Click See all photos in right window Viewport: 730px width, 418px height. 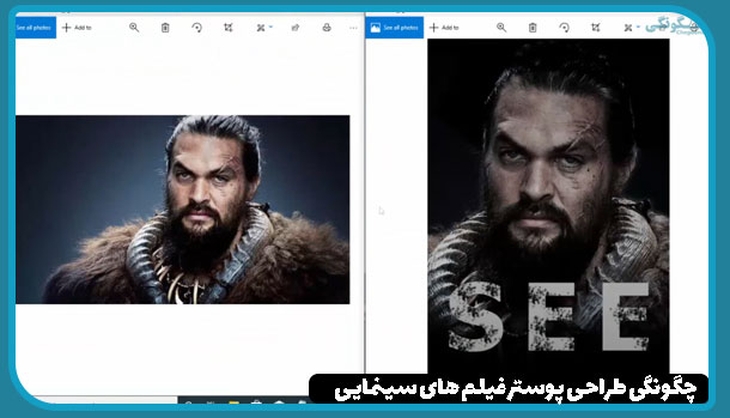tap(395, 27)
